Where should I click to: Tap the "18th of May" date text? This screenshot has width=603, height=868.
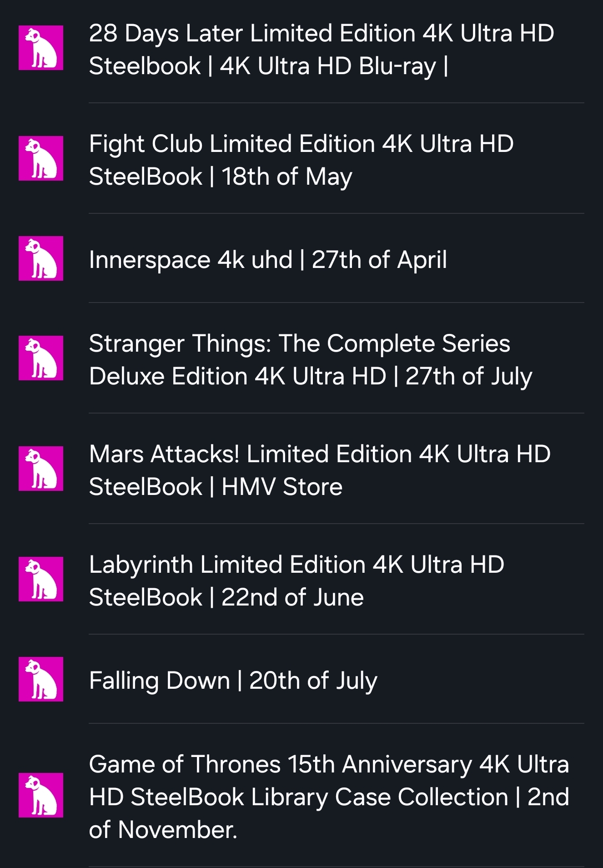coord(287,177)
